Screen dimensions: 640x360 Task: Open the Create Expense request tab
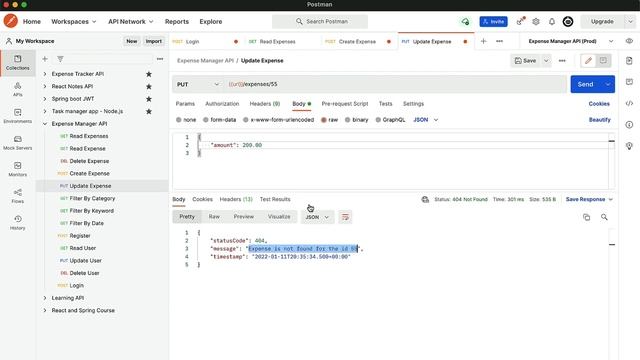[x=357, y=42]
